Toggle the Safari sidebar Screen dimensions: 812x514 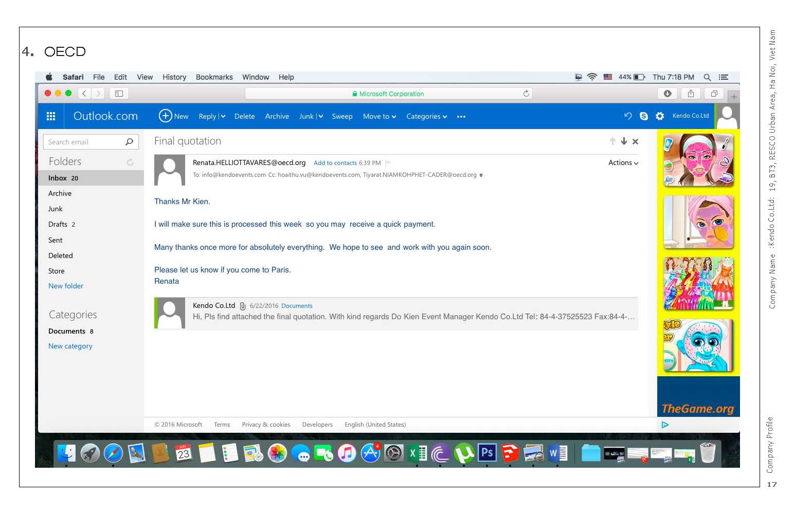tap(119, 94)
